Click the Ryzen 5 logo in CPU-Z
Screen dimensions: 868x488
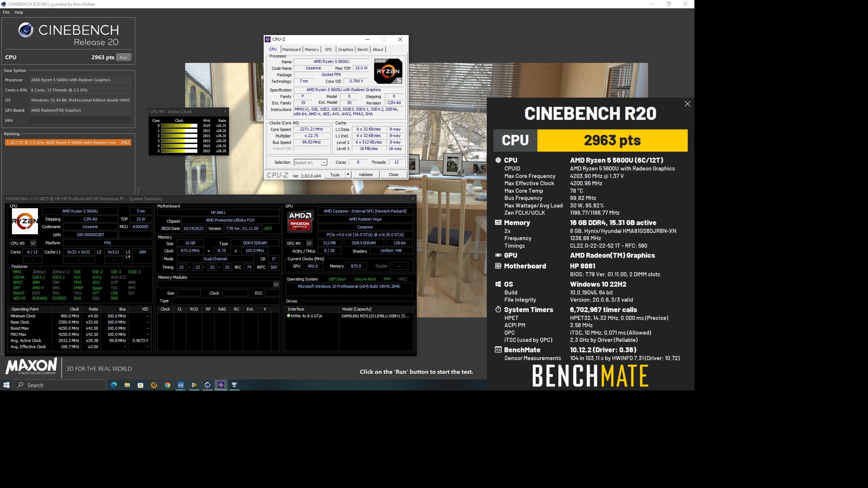point(388,71)
